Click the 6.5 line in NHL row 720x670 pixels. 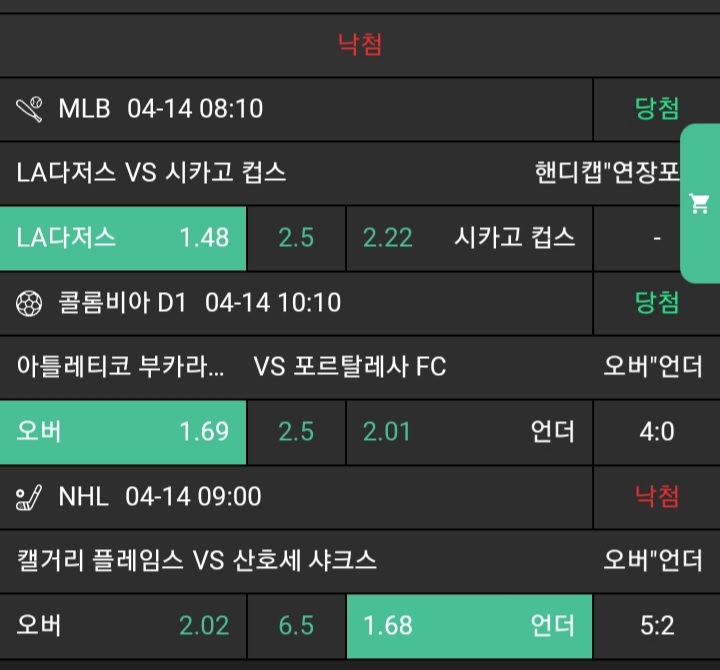[x=296, y=626]
